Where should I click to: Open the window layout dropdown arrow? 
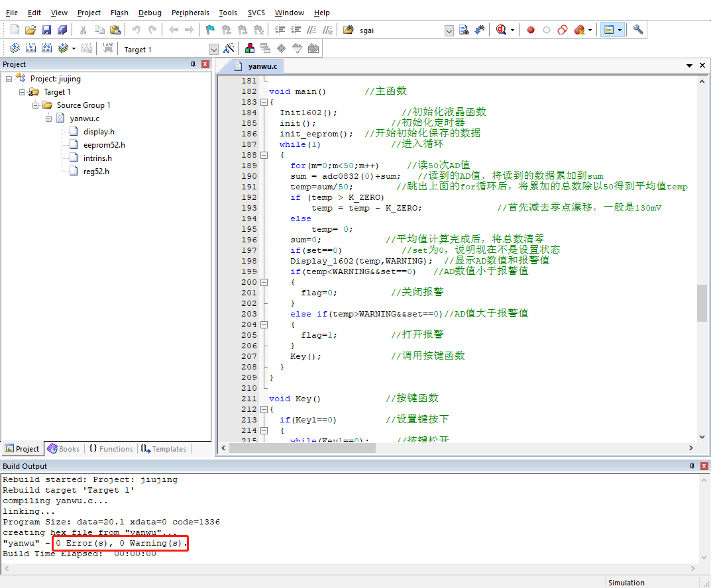click(x=620, y=30)
